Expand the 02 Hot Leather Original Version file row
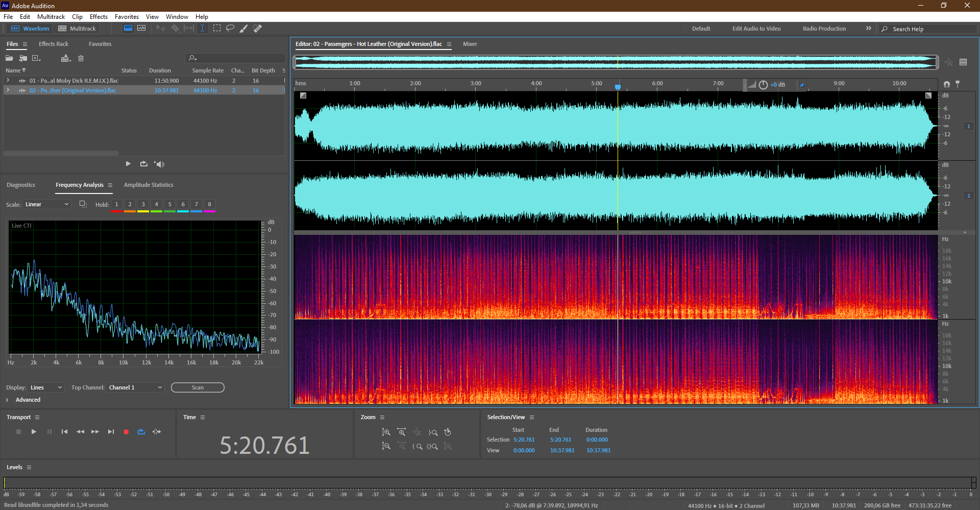The height and width of the screenshot is (510, 980). 8,90
